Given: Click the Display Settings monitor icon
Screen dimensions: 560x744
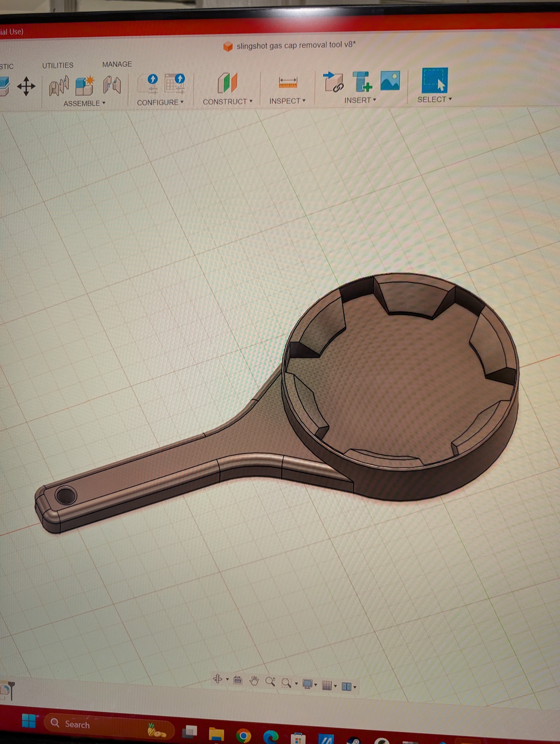Looking at the screenshot, I should (x=307, y=684).
